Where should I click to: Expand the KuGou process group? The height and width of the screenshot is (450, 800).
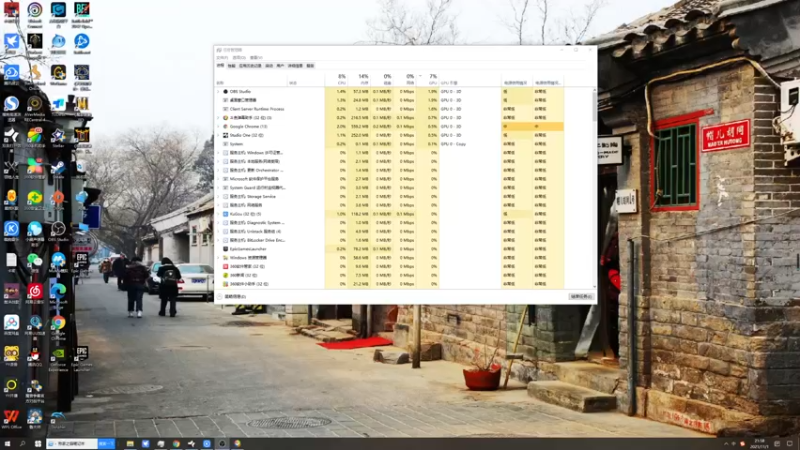point(218,214)
